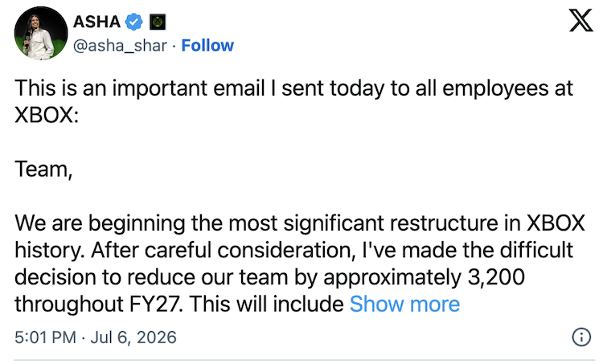Image resolution: width=603 pixels, height=364 pixels.
Task: Open the X logo in the corner
Action: click(x=580, y=21)
